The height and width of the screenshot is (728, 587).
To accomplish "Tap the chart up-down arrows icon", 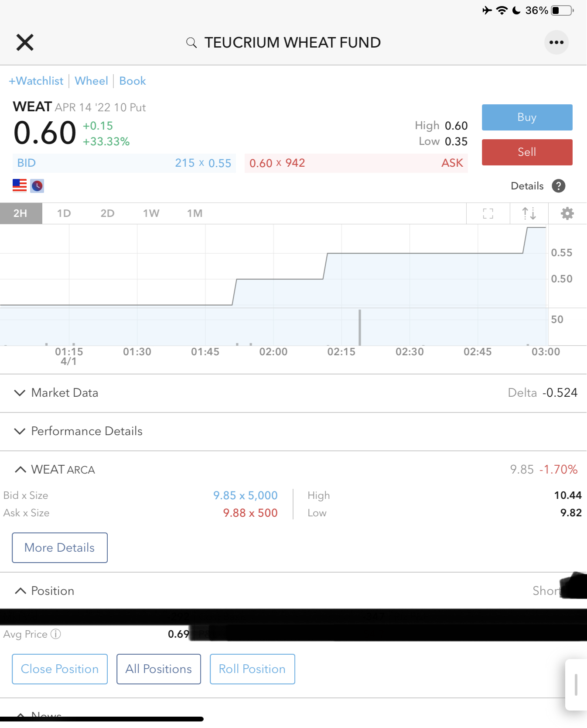I will click(529, 213).
